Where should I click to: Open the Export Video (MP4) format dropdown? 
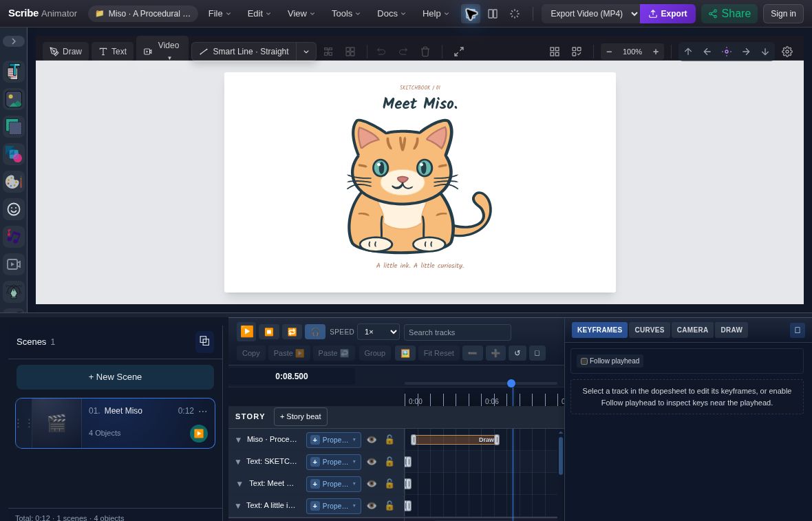pos(591,14)
